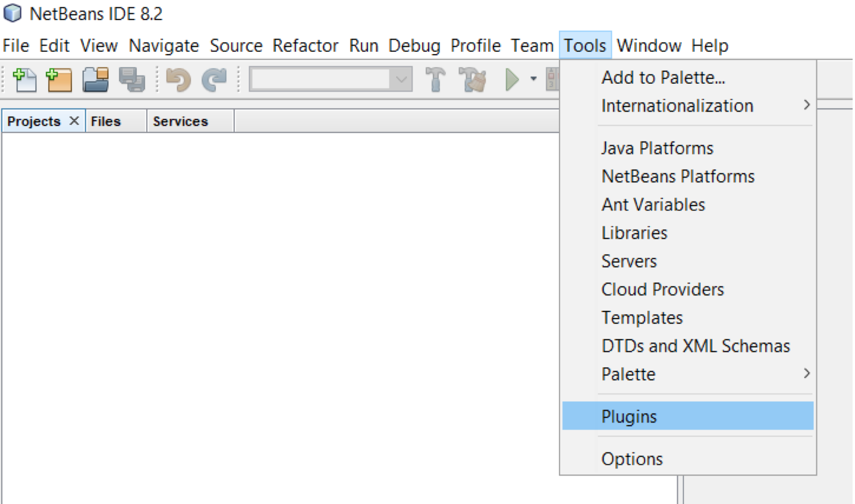The width and height of the screenshot is (855, 504).
Task: Open Libraries from Tools menu
Action: coord(688,233)
